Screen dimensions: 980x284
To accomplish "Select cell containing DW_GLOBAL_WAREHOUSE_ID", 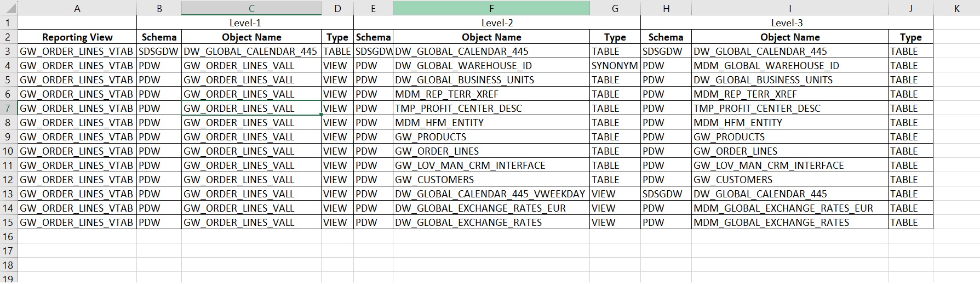I will tap(491, 65).
